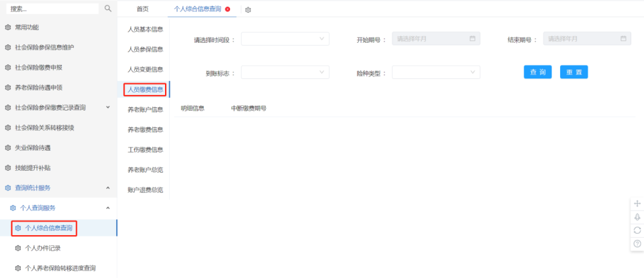Click calendar icon in 开始期号 field
The width and height of the screenshot is (644, 278).
click(x=472, y=39)
